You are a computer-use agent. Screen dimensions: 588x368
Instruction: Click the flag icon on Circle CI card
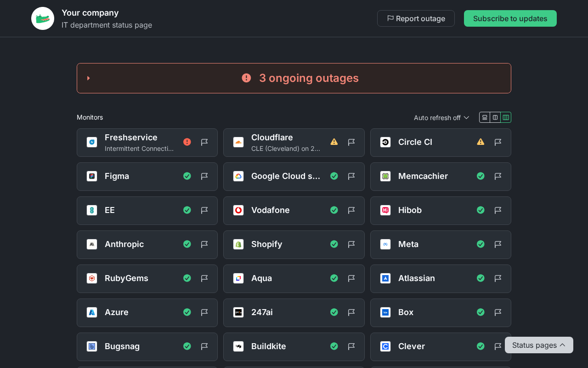(498, 142)
